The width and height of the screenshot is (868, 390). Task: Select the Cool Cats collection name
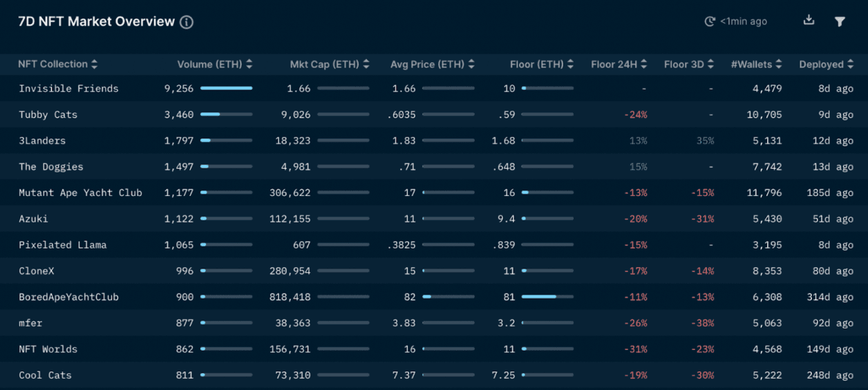coord(45,376)
